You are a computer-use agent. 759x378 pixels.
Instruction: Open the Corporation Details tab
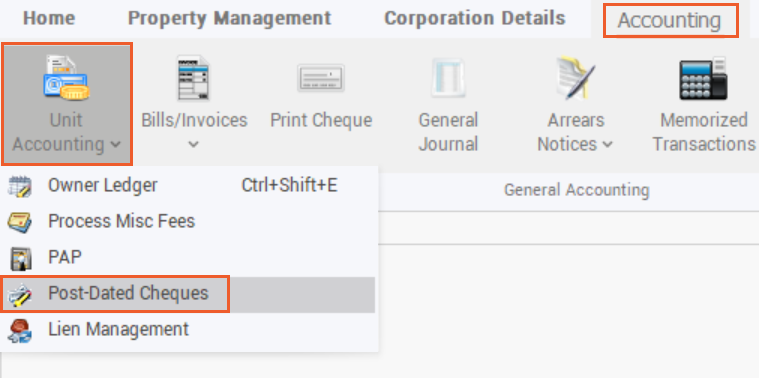point(475,18)
